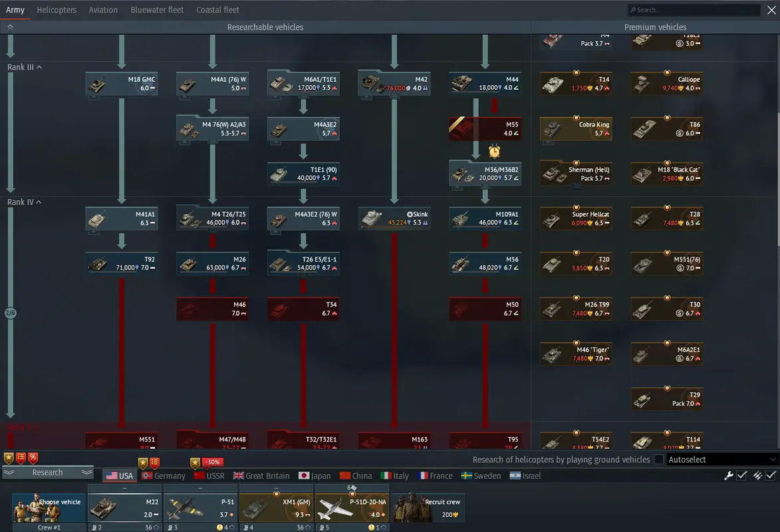The image size is (780, 532).
Task: Click the P-51D-20-NA aircraft slot
Action: (352, 508)
